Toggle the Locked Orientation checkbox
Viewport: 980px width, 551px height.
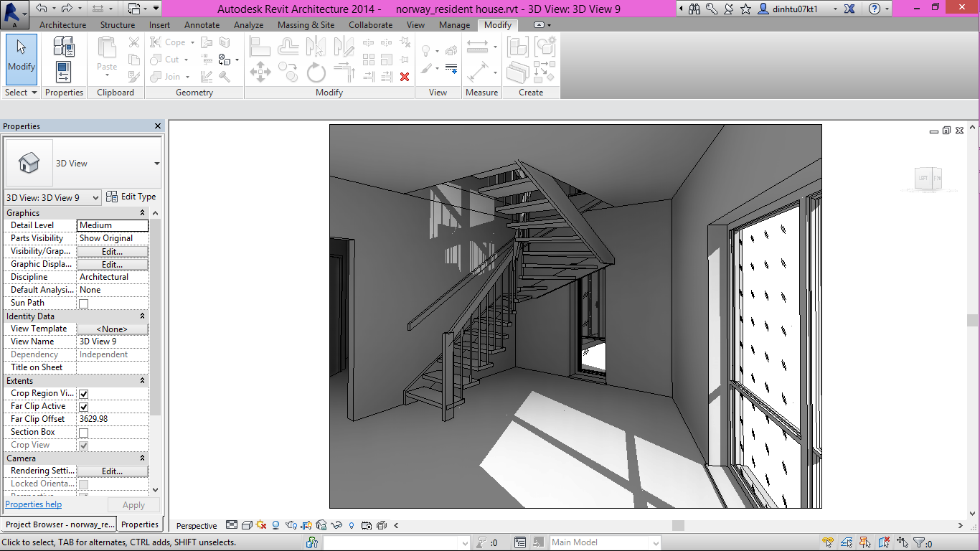click(83, 484)
